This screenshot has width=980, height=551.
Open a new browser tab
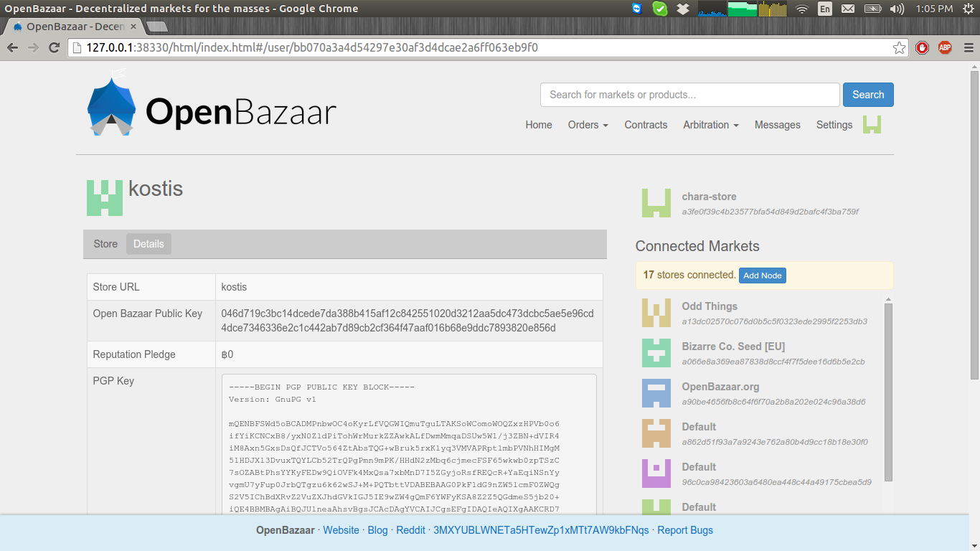pyautogui.click(x=156, y=27)
